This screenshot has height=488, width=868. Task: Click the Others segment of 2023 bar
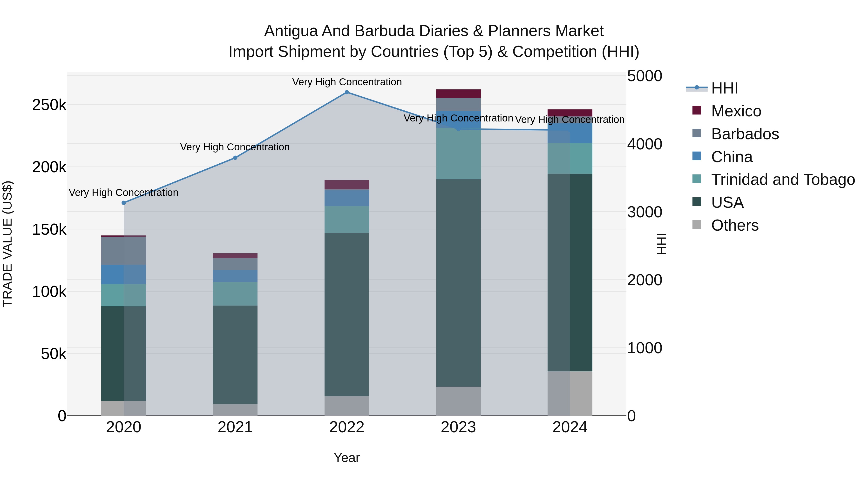click(458, 401)
